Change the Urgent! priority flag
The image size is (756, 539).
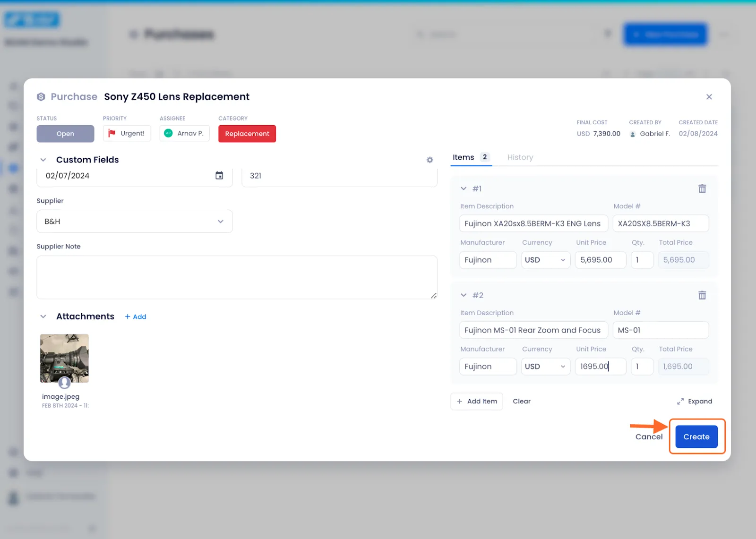127,134
